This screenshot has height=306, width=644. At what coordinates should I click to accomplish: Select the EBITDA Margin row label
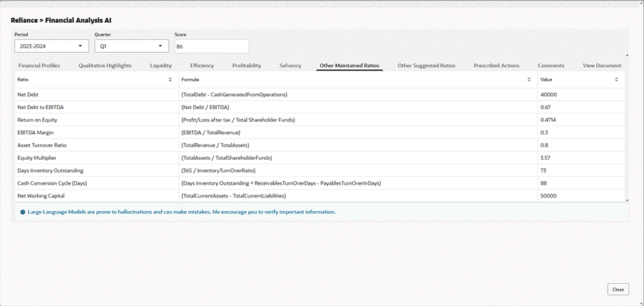point(36,133)
